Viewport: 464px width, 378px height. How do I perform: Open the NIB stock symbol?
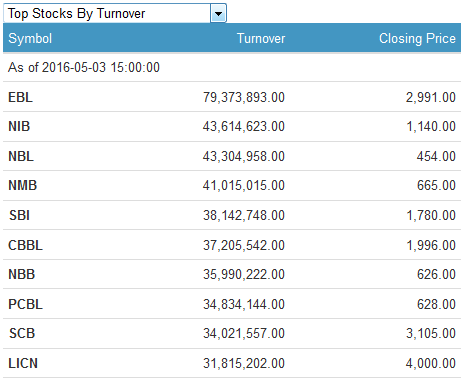[19, 126]
